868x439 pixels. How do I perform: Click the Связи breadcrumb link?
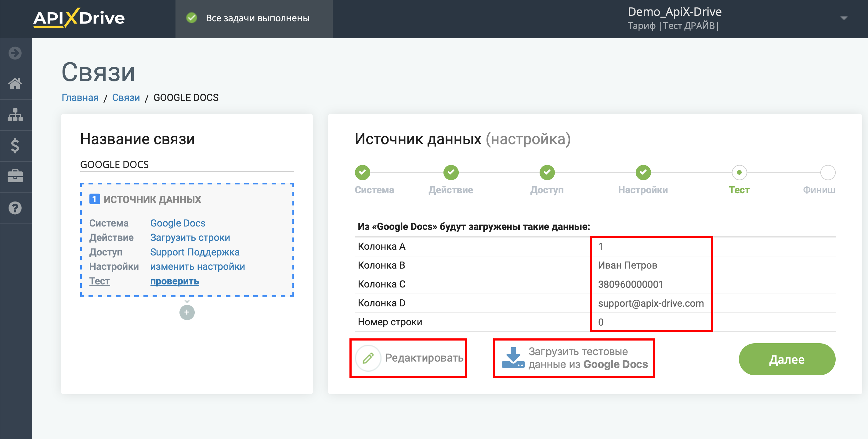point(126,98)
